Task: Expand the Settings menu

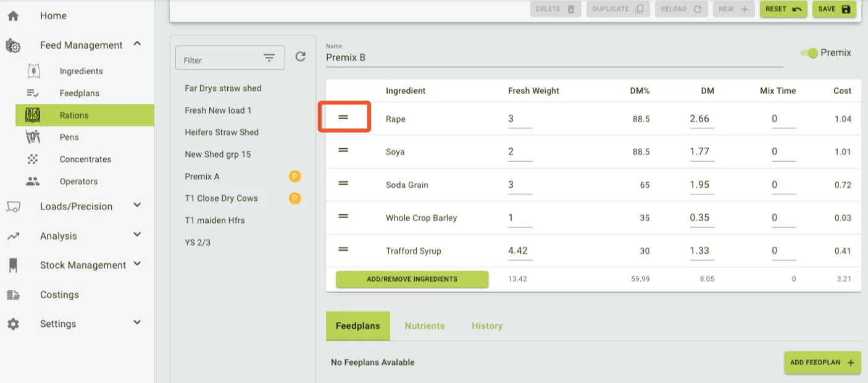Action: click(137, 322)
